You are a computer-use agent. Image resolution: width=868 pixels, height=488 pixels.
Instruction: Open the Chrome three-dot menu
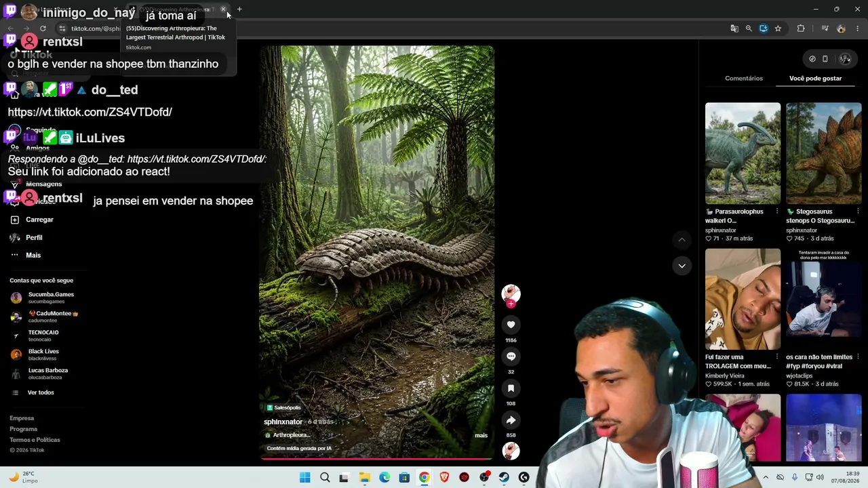[x=858, y=28]
